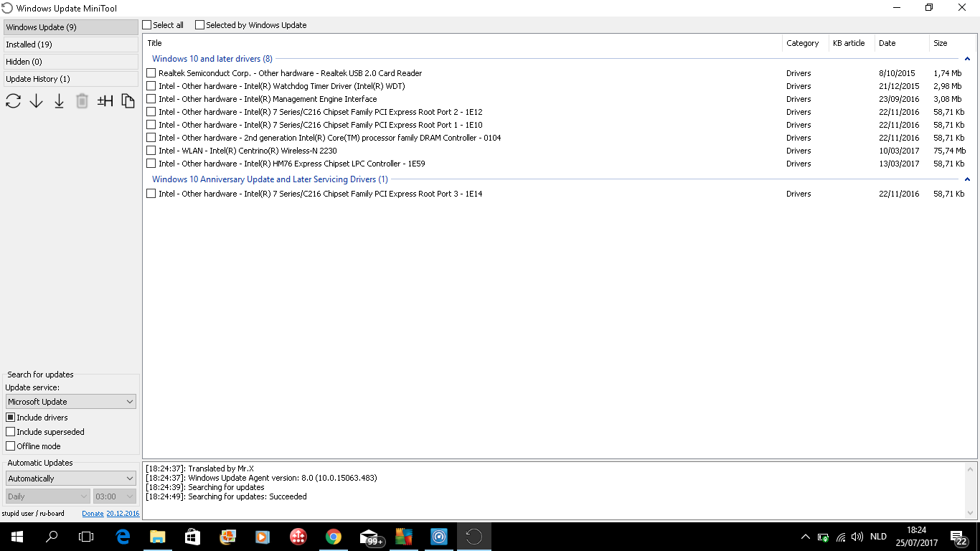
Task: Select the Update History (1) tab
Action: point(70,79)
